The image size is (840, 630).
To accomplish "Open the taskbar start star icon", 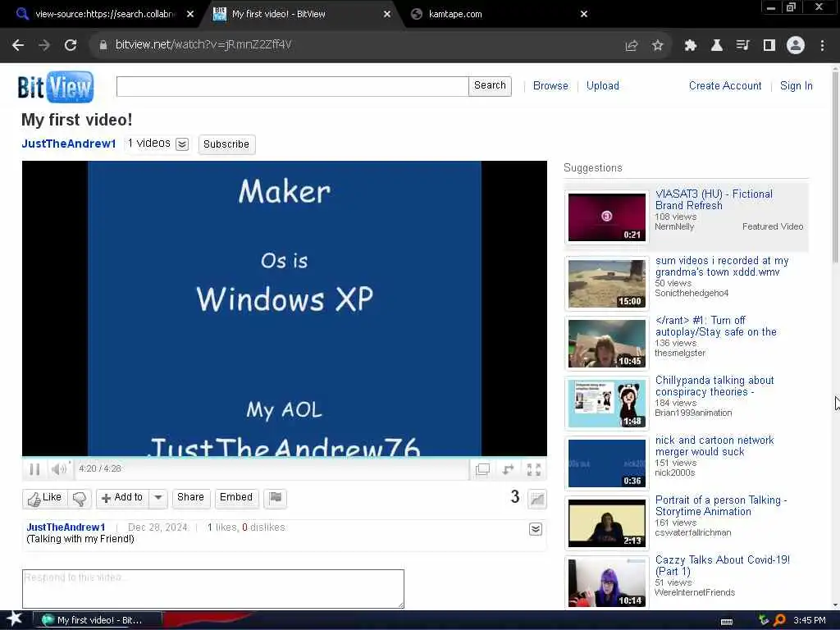I will coord(14,619).
